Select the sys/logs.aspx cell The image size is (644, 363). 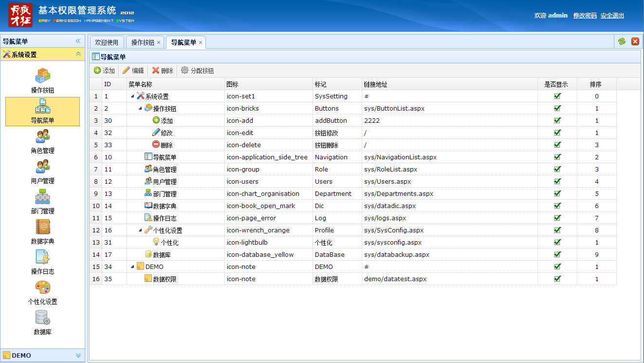[450, 218]
